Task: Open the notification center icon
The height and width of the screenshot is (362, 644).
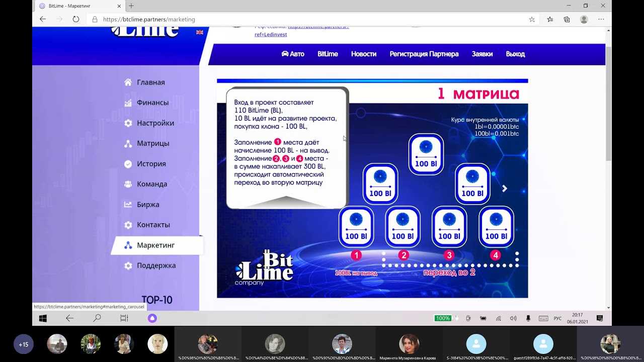Action: pyautogui.click(x=600, y=318)
